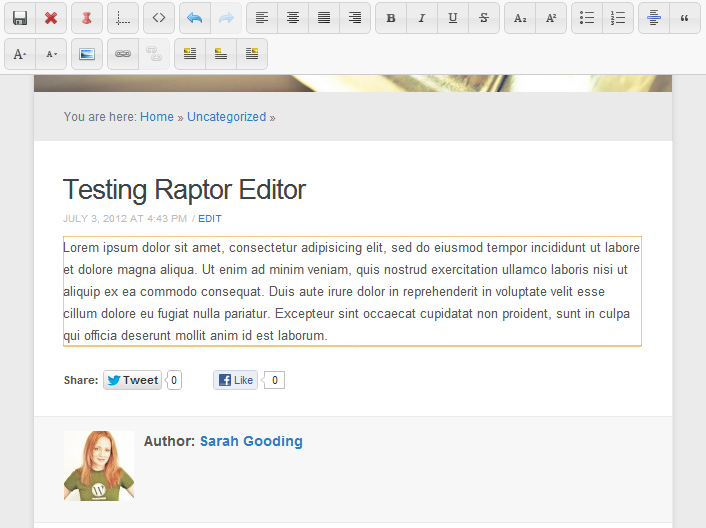Open the Uncategorized category link
The image size is (706, 528).
pyautogui.click(x=226, y=117)
